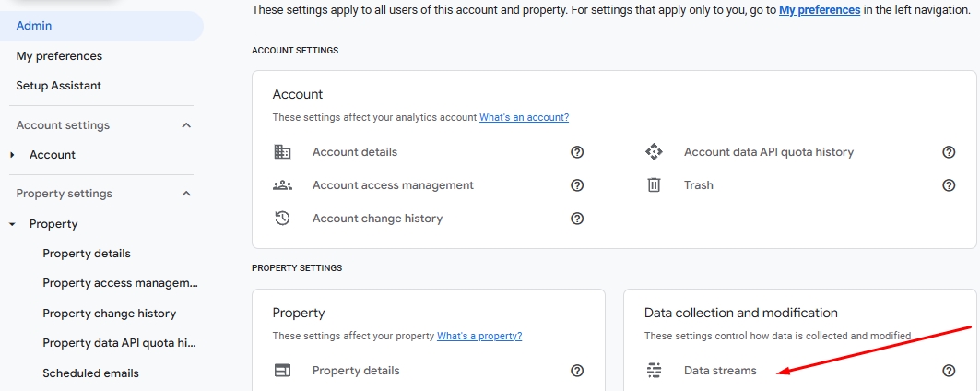Click the Account change history clock icon
Viewport: 980px width, 391px height.
tap(282, 219)
